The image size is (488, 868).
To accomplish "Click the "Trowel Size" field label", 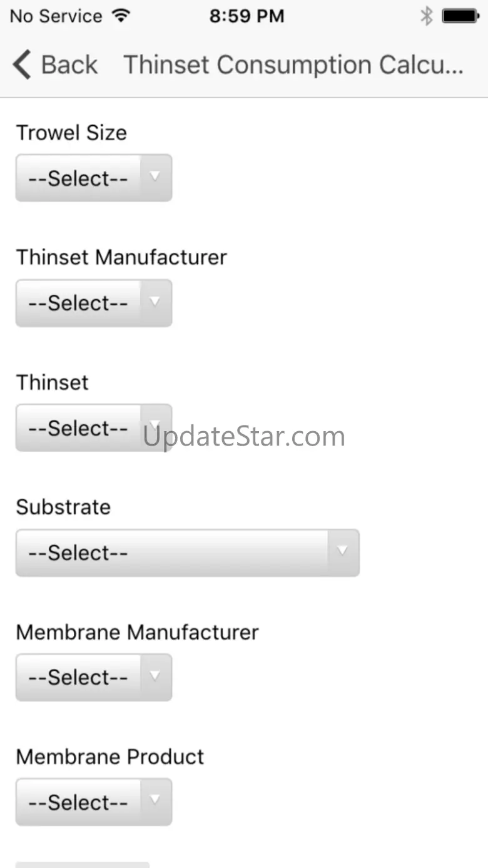I will pos(71,133).
